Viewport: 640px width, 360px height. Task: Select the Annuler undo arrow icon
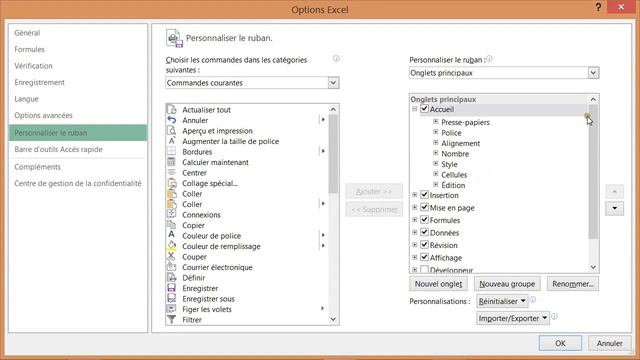172,120
